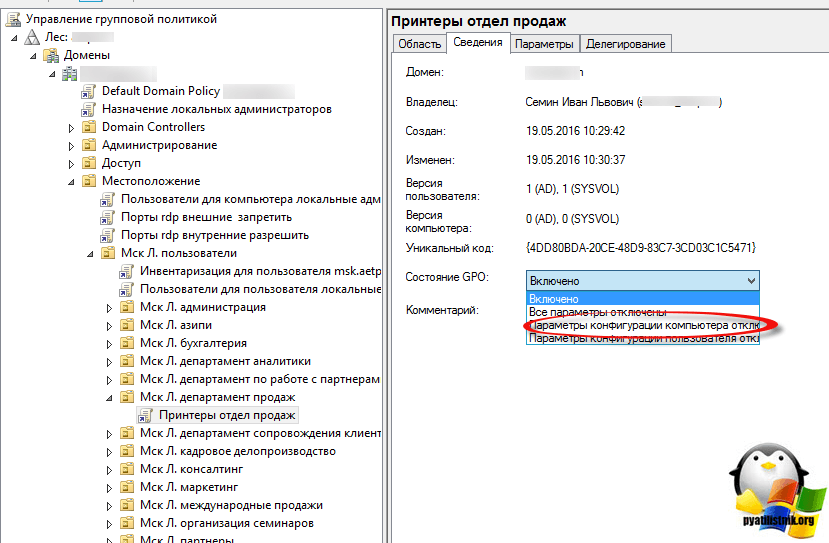Expand the Мск Л. маркетинг node
Viewport: 829px width, 543px height.
coord(109,488)
